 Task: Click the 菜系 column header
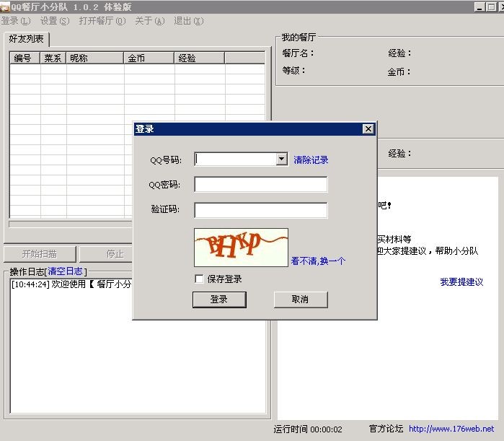[53, 58]
